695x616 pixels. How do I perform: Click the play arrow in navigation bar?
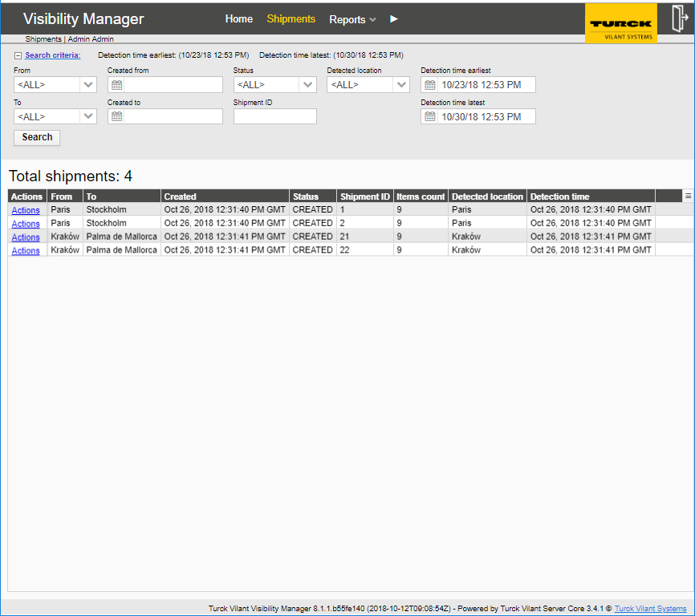point(393,19)
